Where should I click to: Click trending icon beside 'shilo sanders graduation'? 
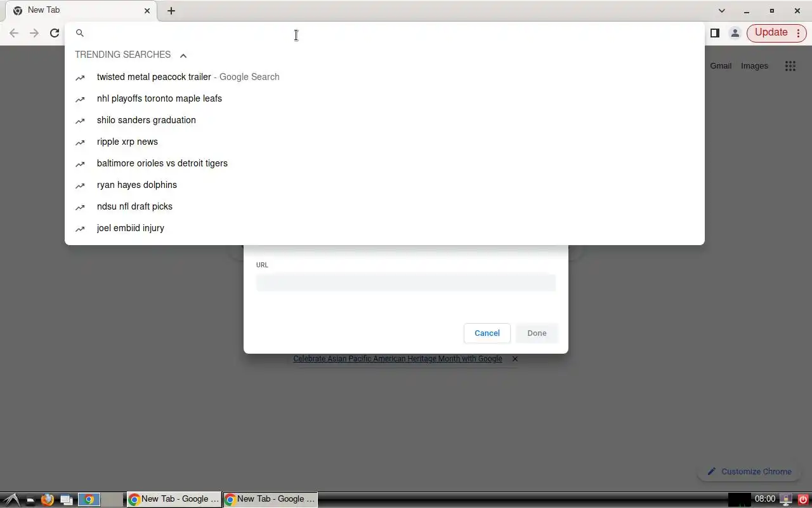point(80,121)
